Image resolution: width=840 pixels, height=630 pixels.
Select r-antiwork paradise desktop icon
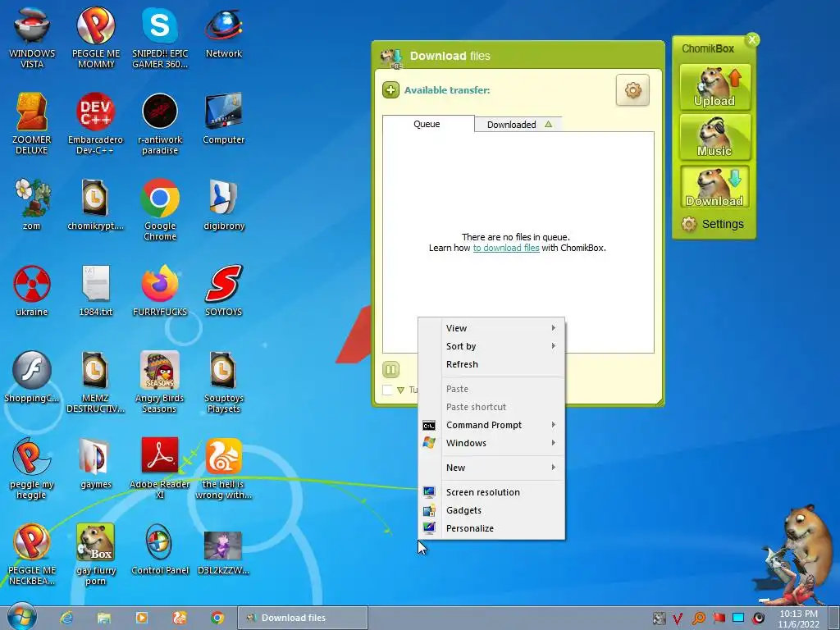coord(160,124)
